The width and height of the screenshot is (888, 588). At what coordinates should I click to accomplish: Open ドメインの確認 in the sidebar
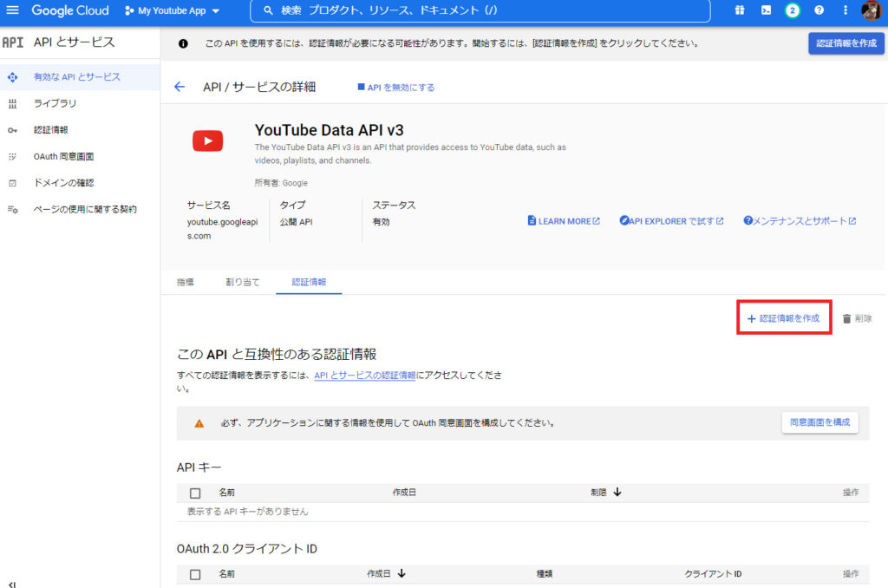pyautogui.click(x=63, y=182)
